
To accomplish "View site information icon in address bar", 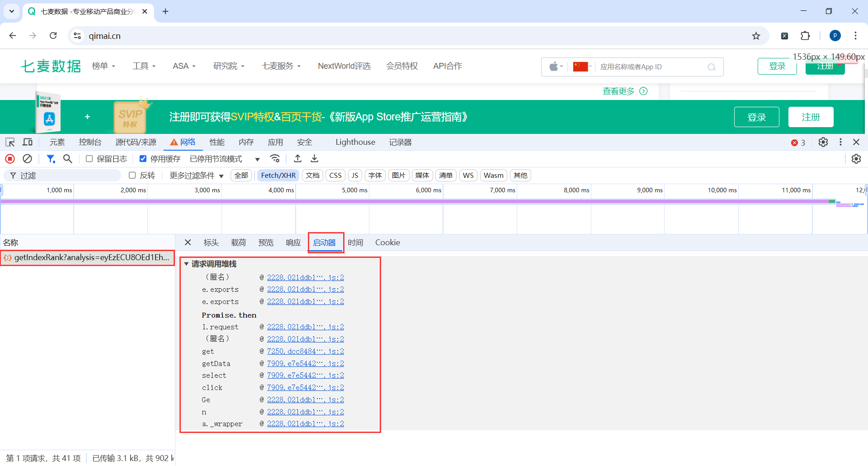I will point(77,36).
